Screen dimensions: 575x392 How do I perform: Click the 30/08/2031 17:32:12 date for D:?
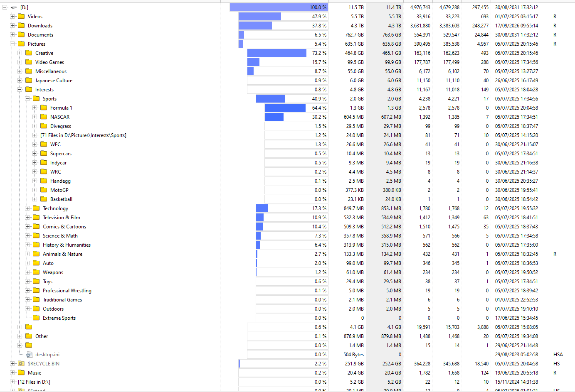(516, 7)
